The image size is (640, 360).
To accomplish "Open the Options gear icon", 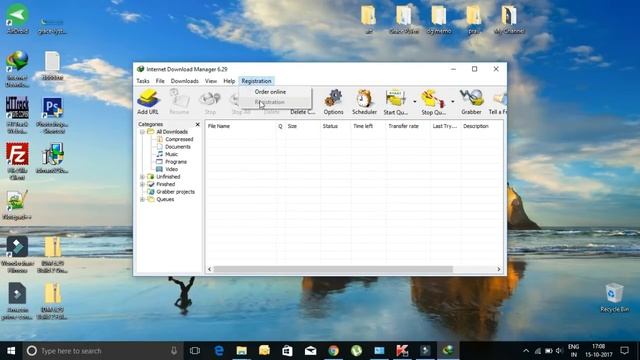I will [333, 102].
